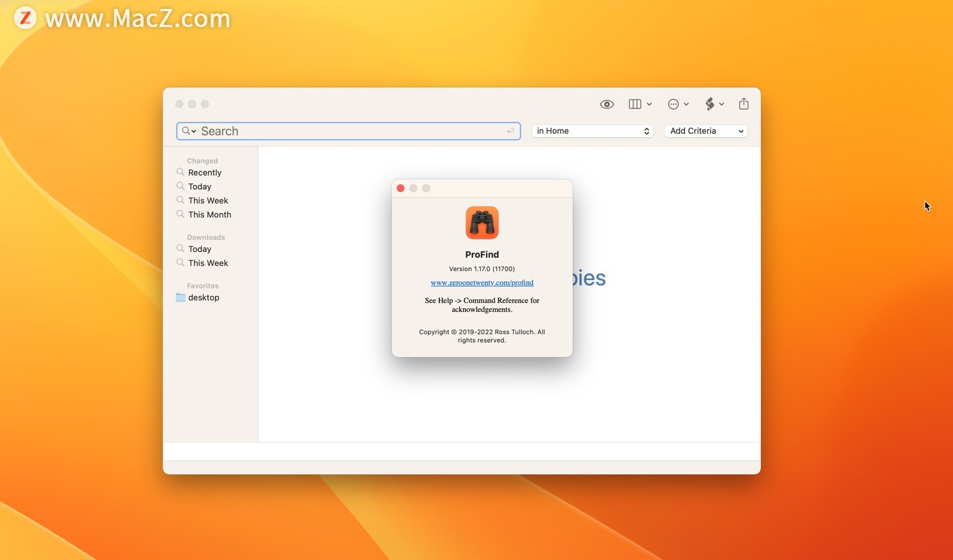Viewport: 953px width, 560px height.
Task: Click the magnifier icon beside Recently
Action: click(x=181, y=172)
